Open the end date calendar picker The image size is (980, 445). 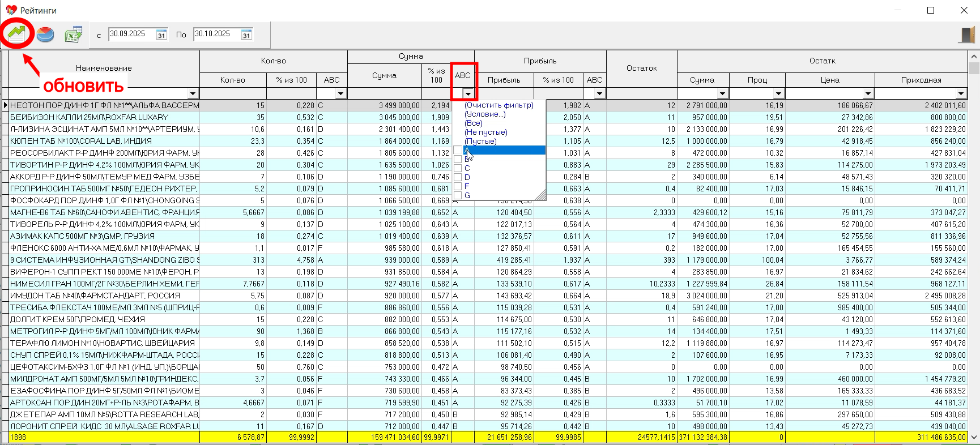pos(246,35)
